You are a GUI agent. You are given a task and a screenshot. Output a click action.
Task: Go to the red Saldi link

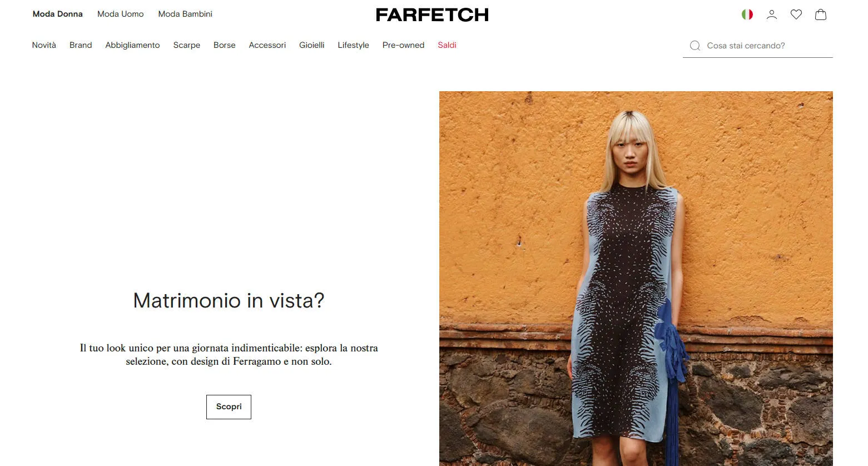pos(447,45)
